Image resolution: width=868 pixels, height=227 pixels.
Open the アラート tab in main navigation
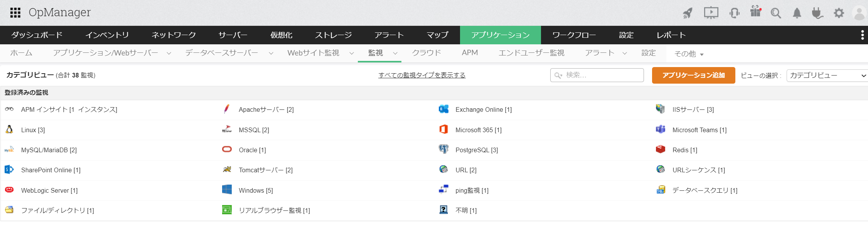point(389,35)
